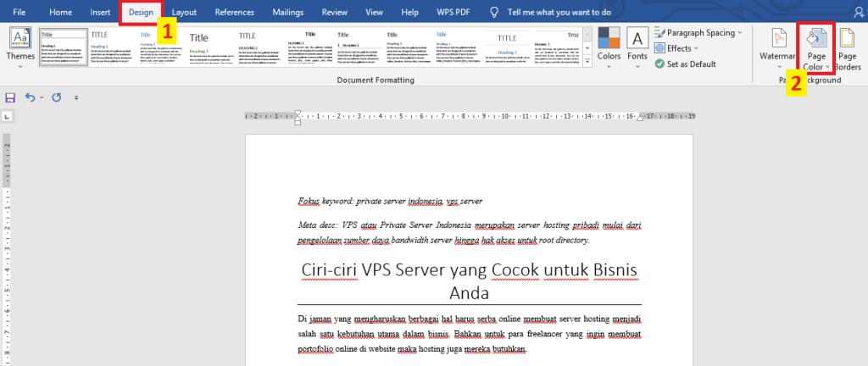Redo the last action
This screenshot has width=868, height=366.
56,97
